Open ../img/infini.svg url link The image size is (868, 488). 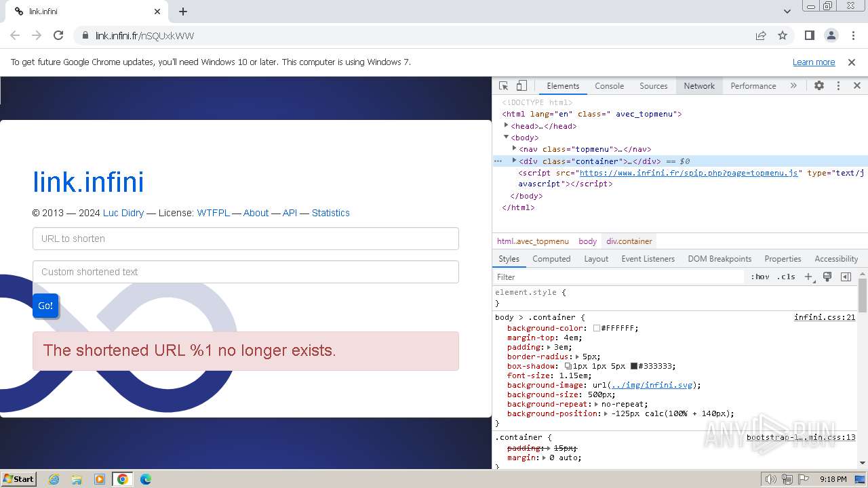click(653, 385)
